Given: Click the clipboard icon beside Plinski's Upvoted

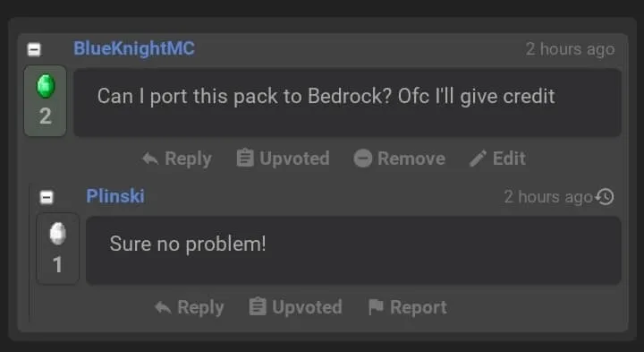Looking at the screenshot, I should [x=258, y=306].
